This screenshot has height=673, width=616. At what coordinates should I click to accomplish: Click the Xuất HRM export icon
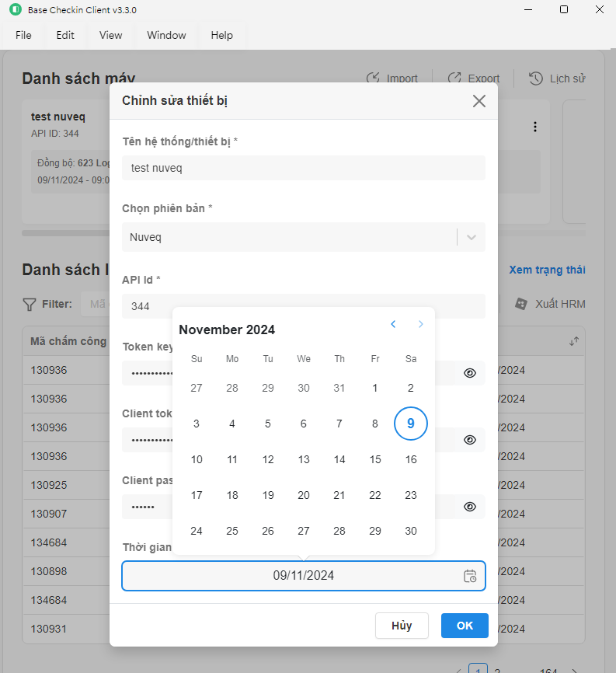click(x=520, y=304)
